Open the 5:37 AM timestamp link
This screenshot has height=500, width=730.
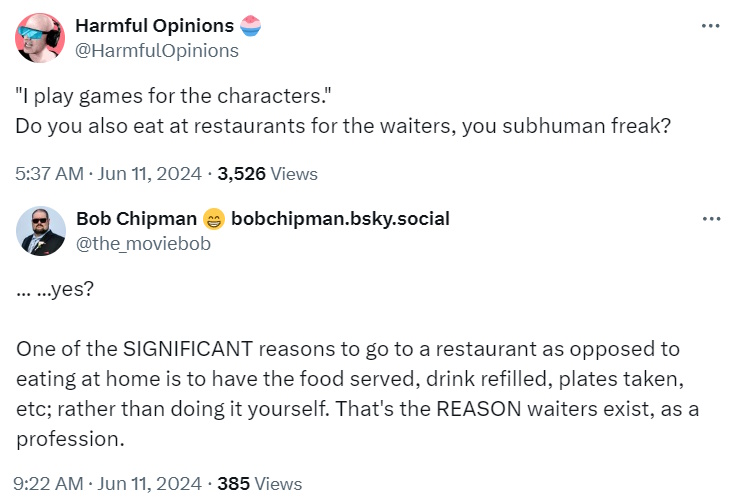49,173
